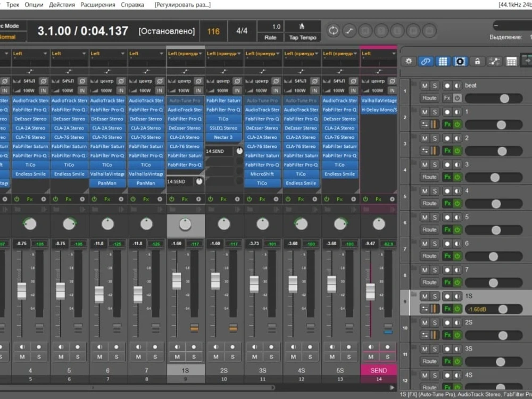Click the Tap Tempo button
The image size is (532, 399).
tap(303, 37)
